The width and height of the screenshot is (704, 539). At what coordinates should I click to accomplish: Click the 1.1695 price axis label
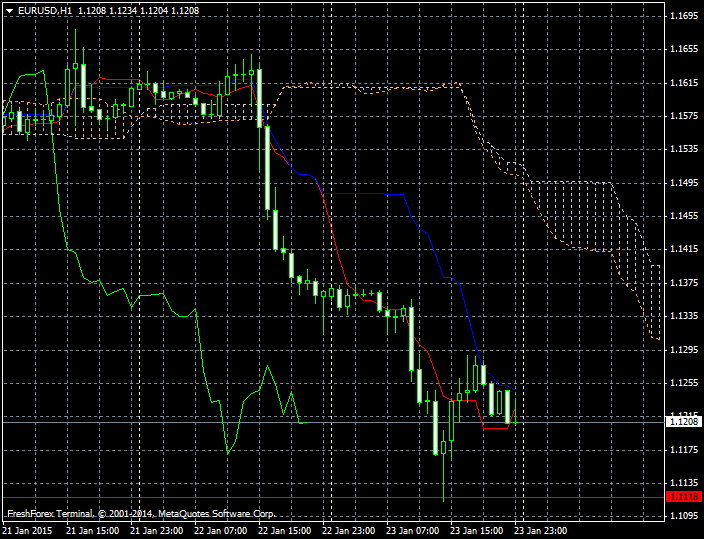coord(684,16)
